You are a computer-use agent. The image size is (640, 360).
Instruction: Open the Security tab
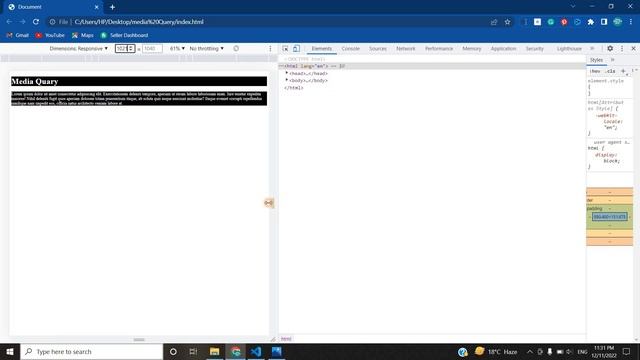click(535, 49)
